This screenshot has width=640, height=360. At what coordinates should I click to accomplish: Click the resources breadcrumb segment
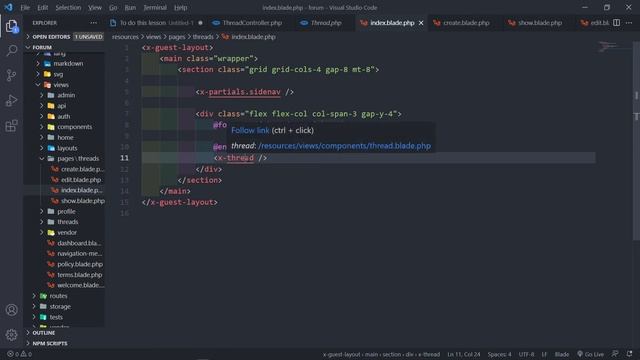[x=125, y=37]
